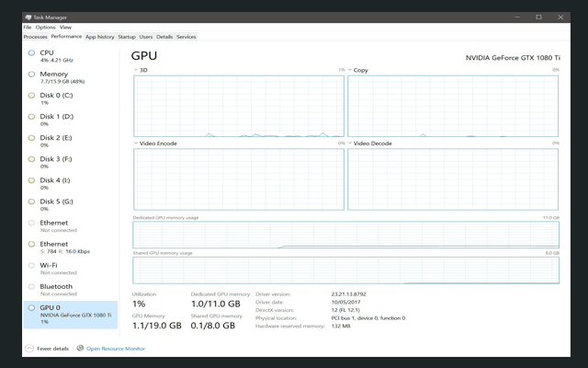588x368 pixels.
Task: Switch to the Processes tab
Action: (x=35, y=37)
